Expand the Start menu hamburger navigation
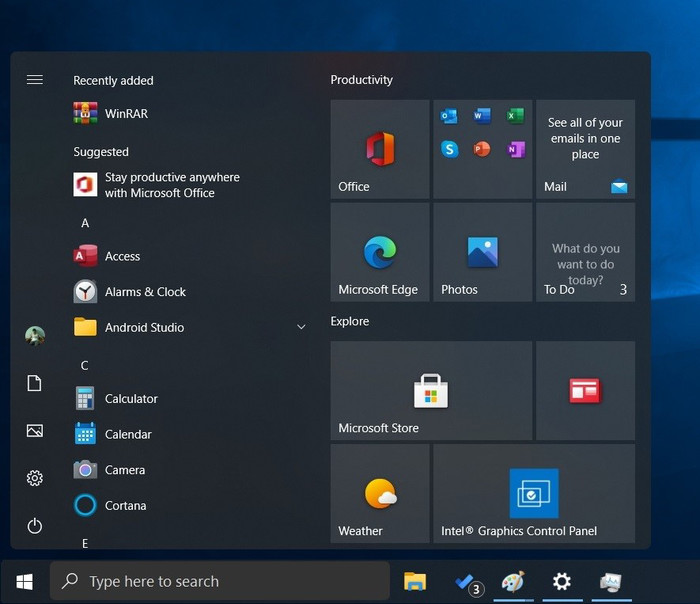700x604 pixels. click(35, 80)
